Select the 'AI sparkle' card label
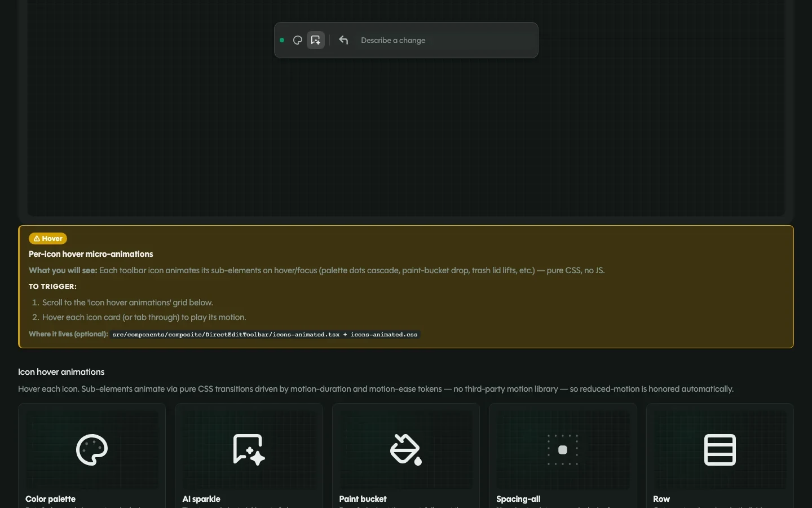The width and height of the screenshot is (812, 508). tap(201, 499)
